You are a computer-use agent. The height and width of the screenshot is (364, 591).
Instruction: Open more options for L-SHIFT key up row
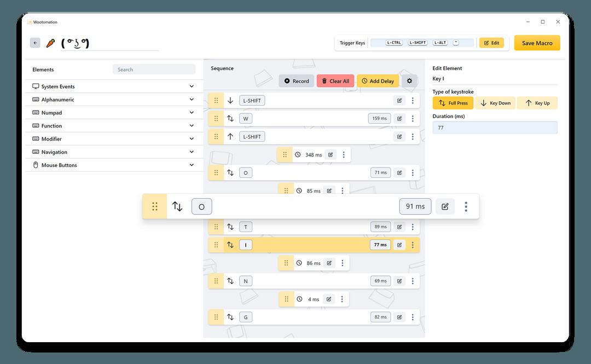pos(413,136)
